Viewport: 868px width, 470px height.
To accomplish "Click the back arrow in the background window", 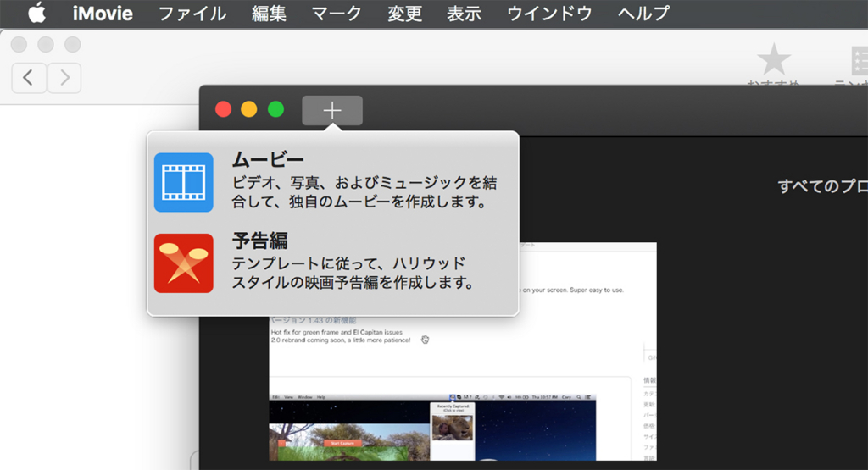I will pos(29,77).
